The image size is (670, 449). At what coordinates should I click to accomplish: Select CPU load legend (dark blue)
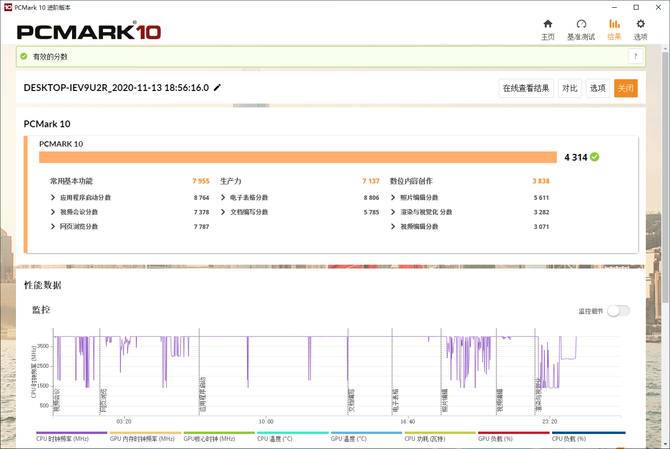(x=588, y=436)
